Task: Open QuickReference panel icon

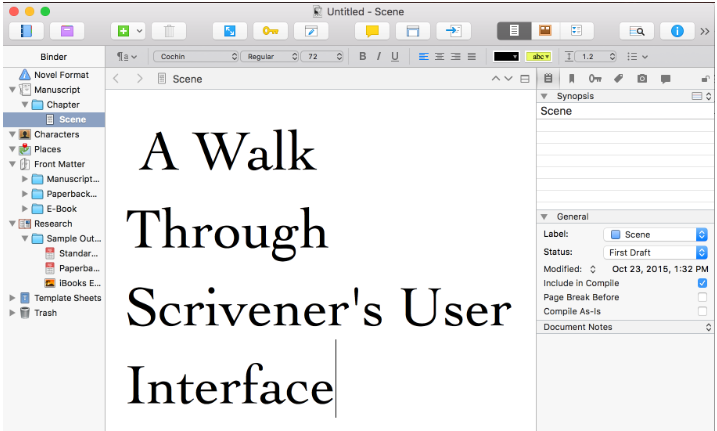Action: (311, 31)
